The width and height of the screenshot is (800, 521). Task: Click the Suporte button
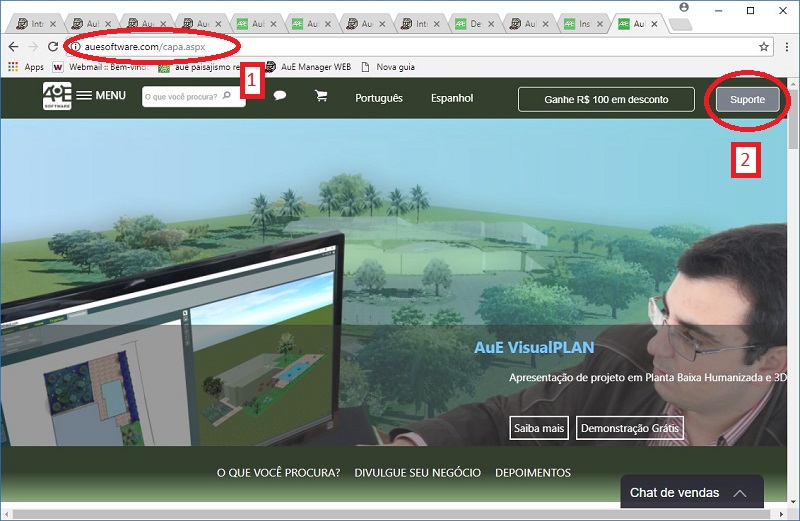(x=747, y=99)
